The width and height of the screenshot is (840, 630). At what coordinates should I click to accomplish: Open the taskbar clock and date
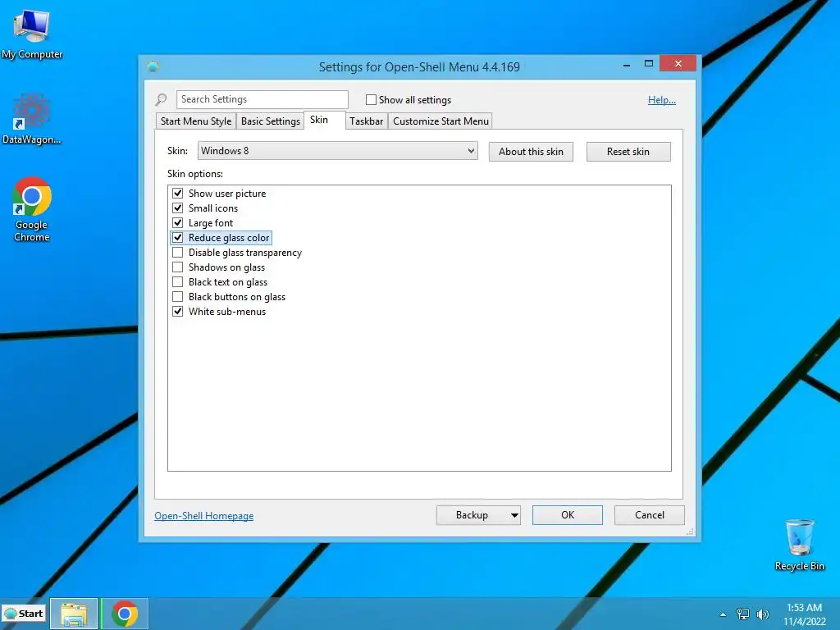pos(804,614)
